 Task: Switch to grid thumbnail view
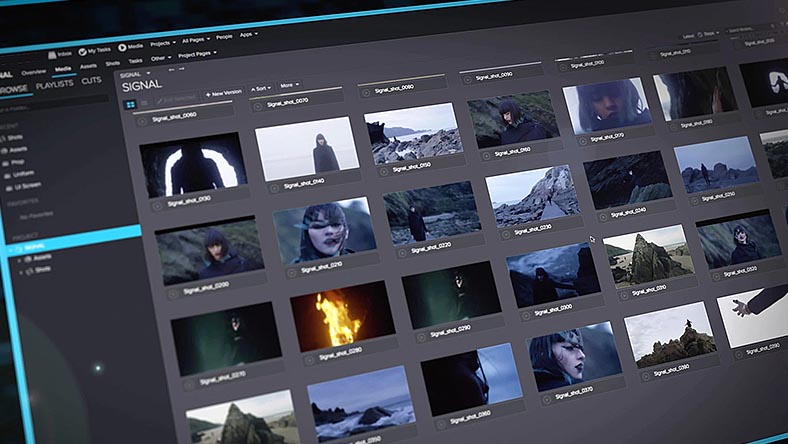130,105
